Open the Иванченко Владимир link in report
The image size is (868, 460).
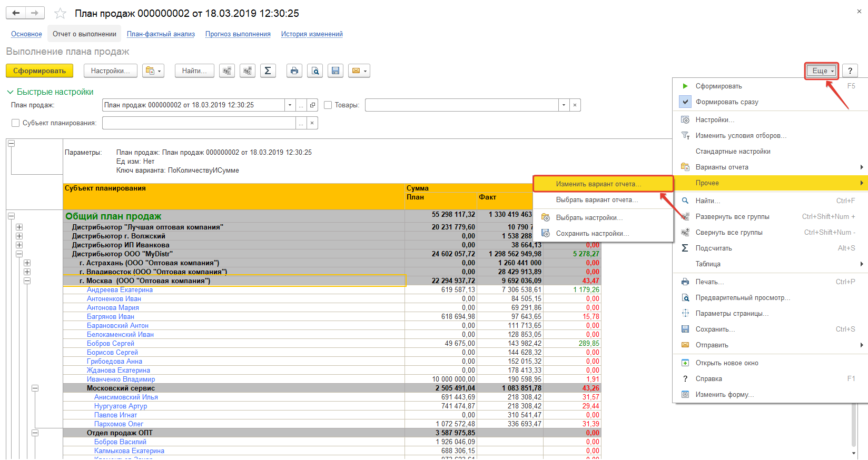[121, 379]
